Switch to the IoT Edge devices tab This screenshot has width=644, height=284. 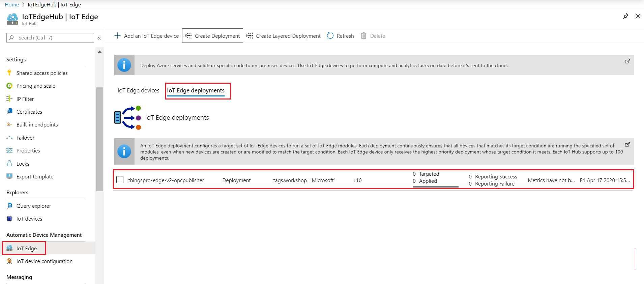(x=138, y=90)
